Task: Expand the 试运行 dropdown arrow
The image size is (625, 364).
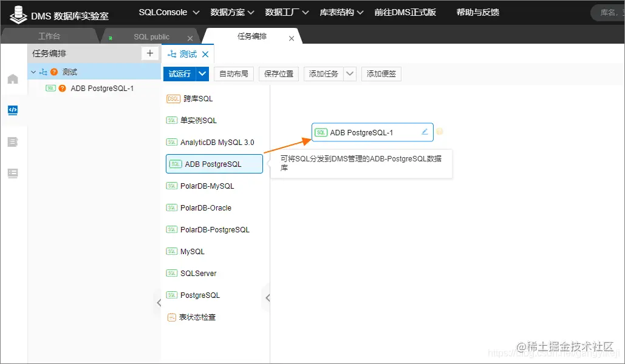Action: (202, 73)
